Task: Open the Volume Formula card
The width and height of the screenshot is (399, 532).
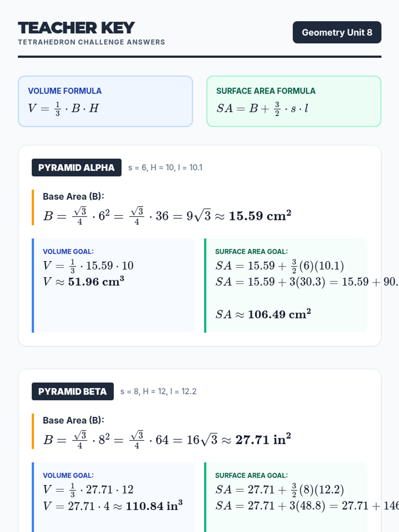Action: click(x=105, y=101)
